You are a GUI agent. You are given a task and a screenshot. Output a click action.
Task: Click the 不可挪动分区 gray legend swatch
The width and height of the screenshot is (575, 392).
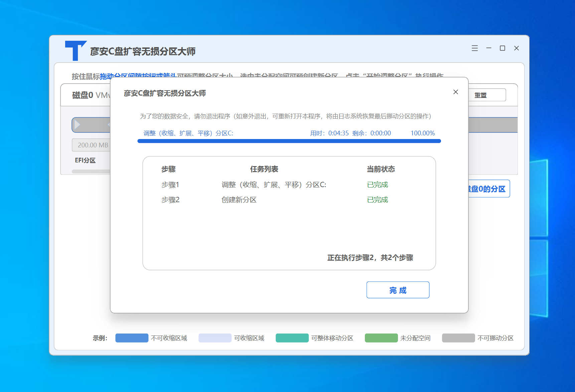458,338
